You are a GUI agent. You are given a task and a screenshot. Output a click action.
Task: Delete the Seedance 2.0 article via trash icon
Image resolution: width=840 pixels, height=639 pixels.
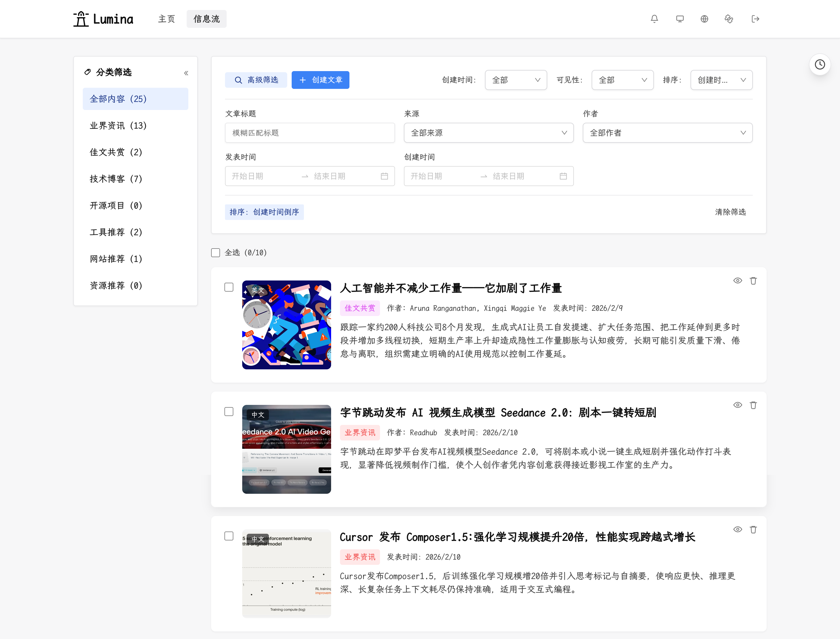(754, 405)
